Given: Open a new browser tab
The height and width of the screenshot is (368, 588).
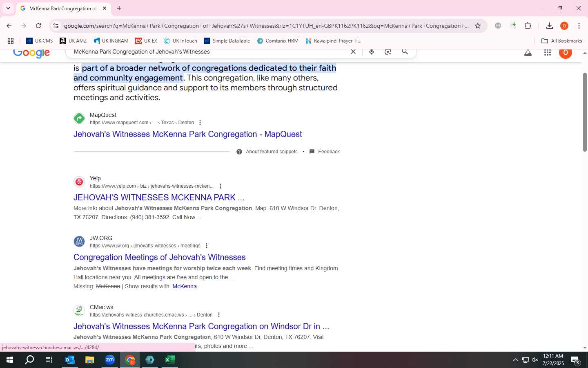Looking at the screenshot, I should pos(119,8).
